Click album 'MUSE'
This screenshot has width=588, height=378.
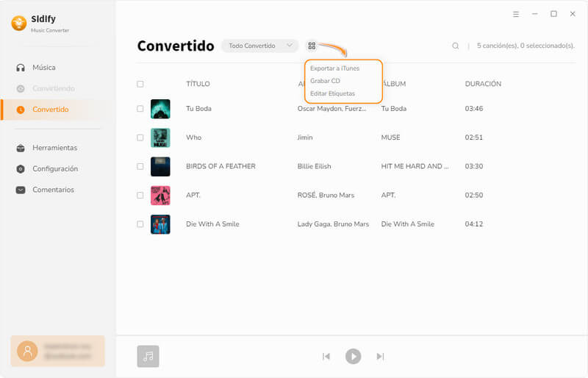(x=391, y=138)
